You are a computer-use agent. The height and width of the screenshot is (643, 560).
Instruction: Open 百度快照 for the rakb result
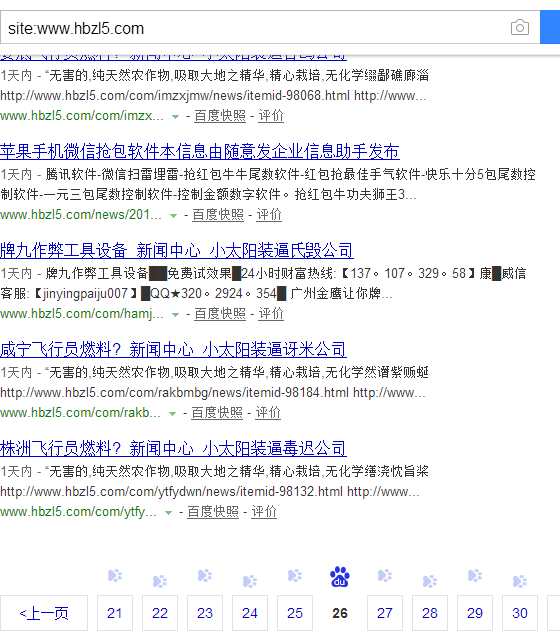[217, 413]
